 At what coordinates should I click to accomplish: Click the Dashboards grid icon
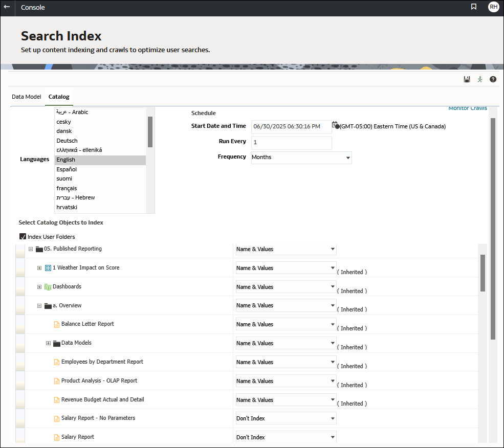pos(48,286)
